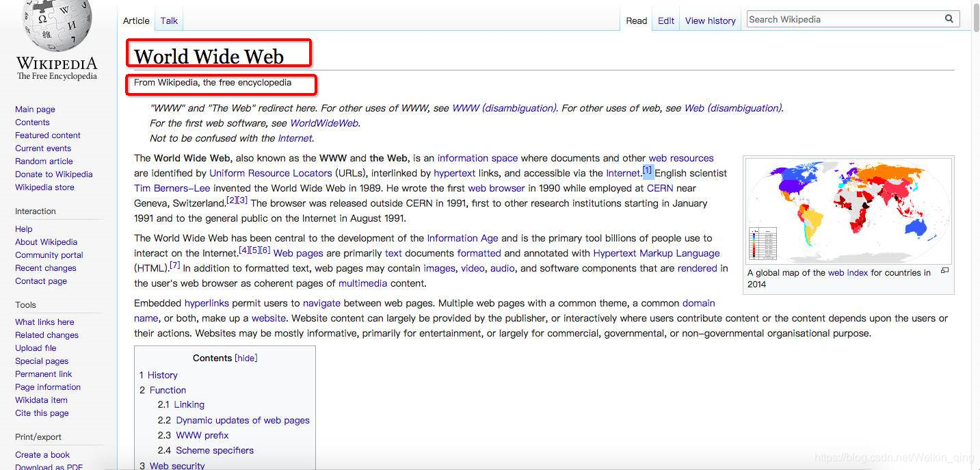Open the WorldWideWeb software link

point(324,123)
